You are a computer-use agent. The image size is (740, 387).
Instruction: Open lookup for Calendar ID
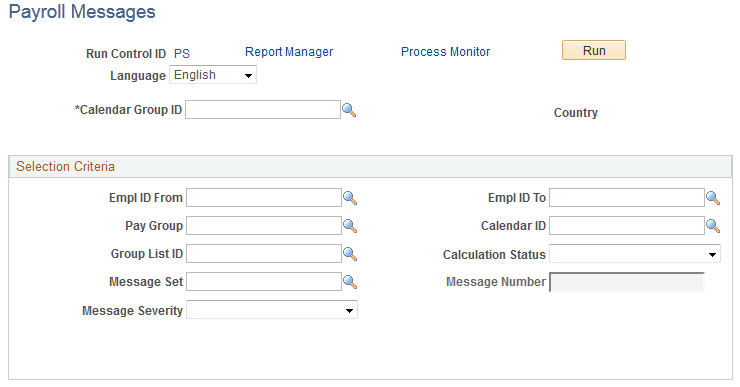[x=713, y=227]
